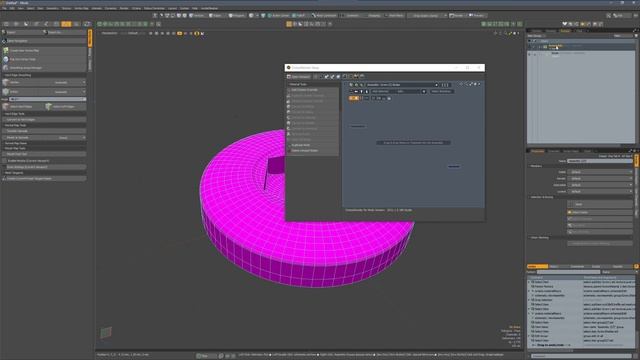Click the first icon in left toolbox tab row
Image resolution: width=640 pixels, height=360 pixels.
point(6,24)
